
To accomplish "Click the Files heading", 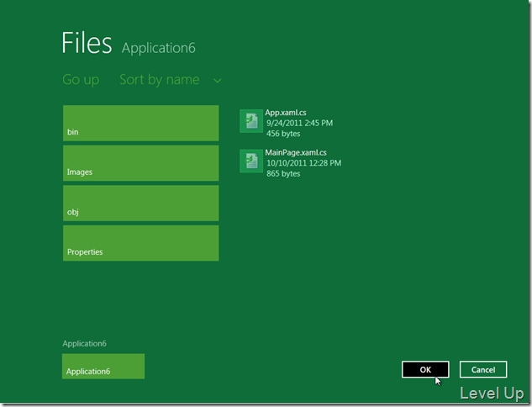I will [87, 43].
